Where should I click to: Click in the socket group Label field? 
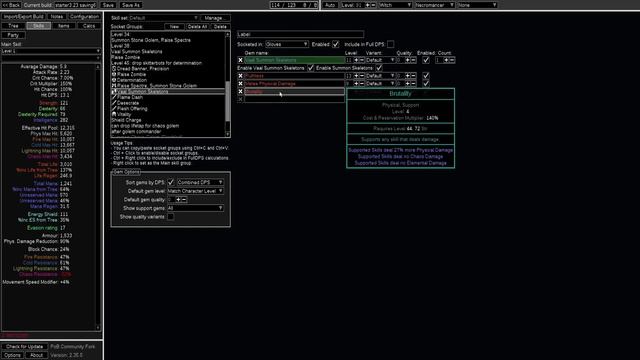coord(300,34)
